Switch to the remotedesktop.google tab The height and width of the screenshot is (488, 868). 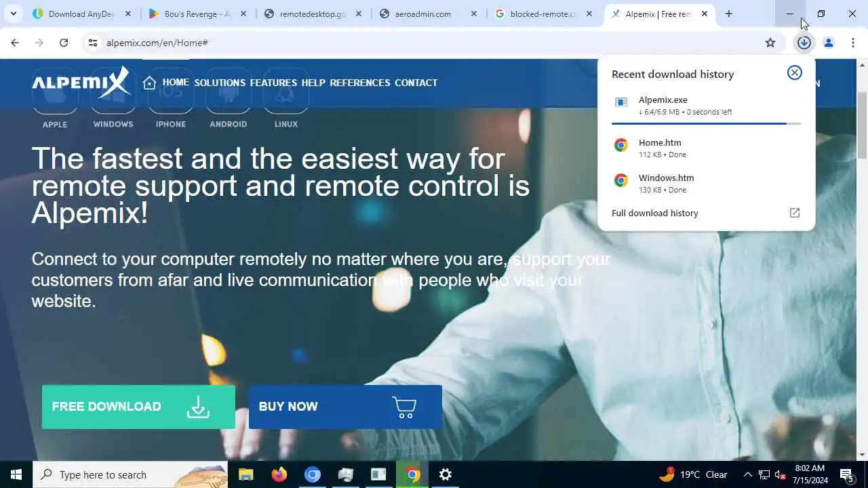313,14
